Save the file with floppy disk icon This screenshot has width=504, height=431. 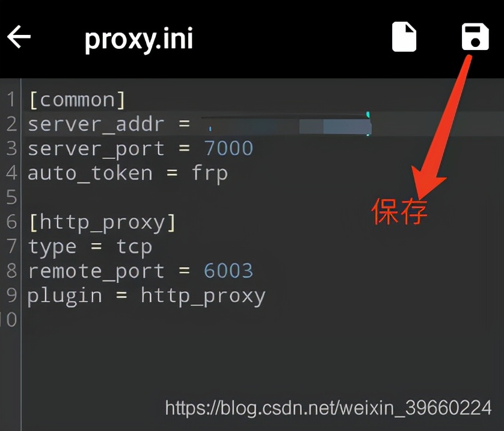pos(475,37)
